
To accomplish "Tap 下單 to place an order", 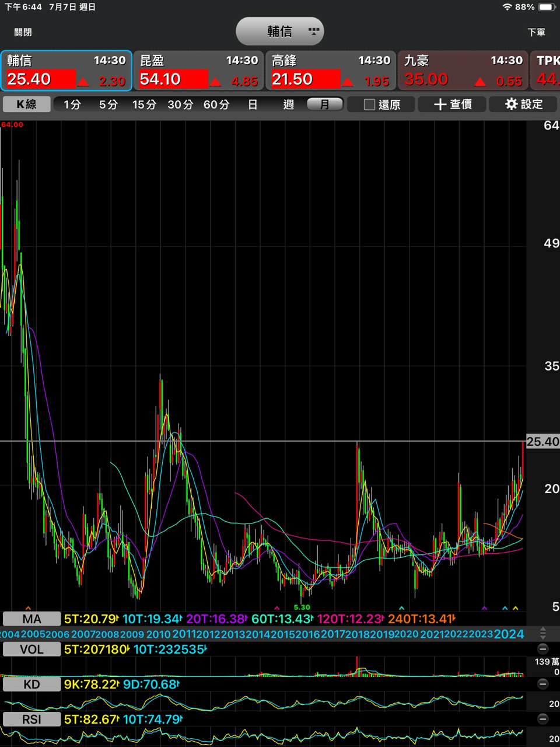I will 536,32.
